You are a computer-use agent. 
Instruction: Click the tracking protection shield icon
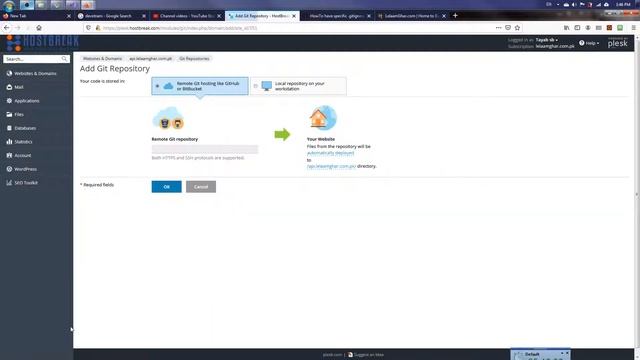pyautogui.click(x=88, y=28)
